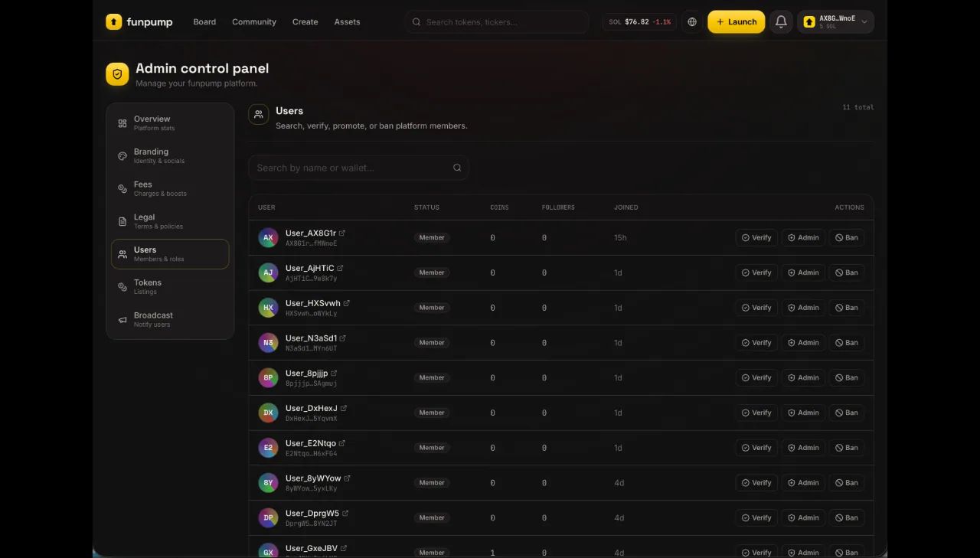980x558 pixels.
Task: Open Legal terms & policies
Action: (170, 221)
